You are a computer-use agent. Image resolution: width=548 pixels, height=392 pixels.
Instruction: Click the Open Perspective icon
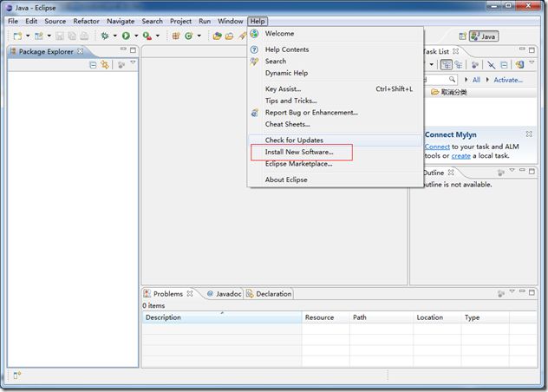[x=462, y=36]
